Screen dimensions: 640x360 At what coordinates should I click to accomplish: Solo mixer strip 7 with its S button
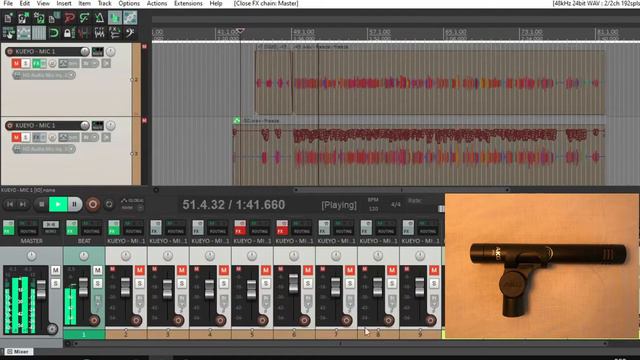tap(350, 283)
